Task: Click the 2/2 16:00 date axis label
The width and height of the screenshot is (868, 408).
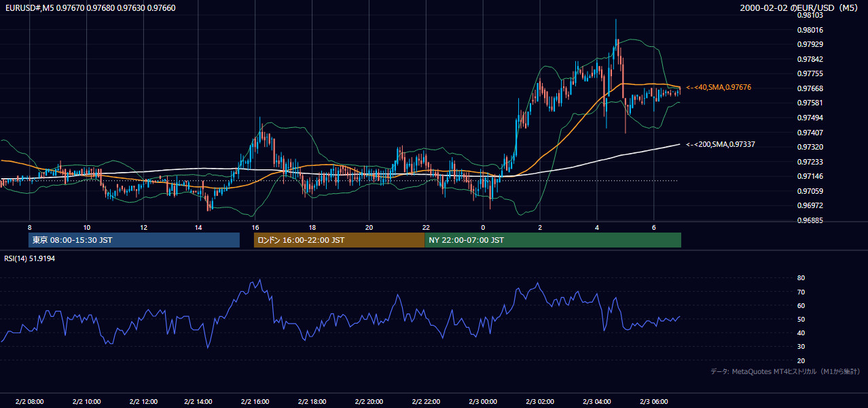Action: click(x=255, y=401)
